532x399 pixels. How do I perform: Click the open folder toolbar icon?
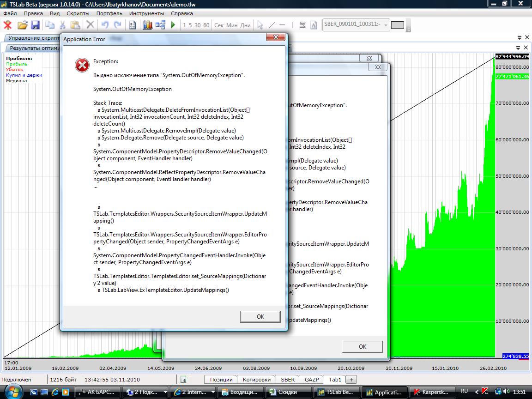22,25
